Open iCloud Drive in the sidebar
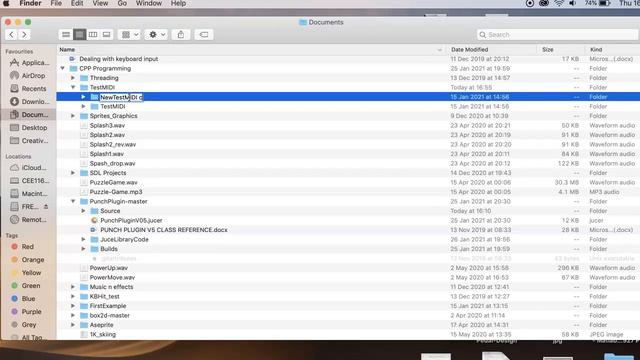This screenshot has height=360, width=640. pos(28,168)
